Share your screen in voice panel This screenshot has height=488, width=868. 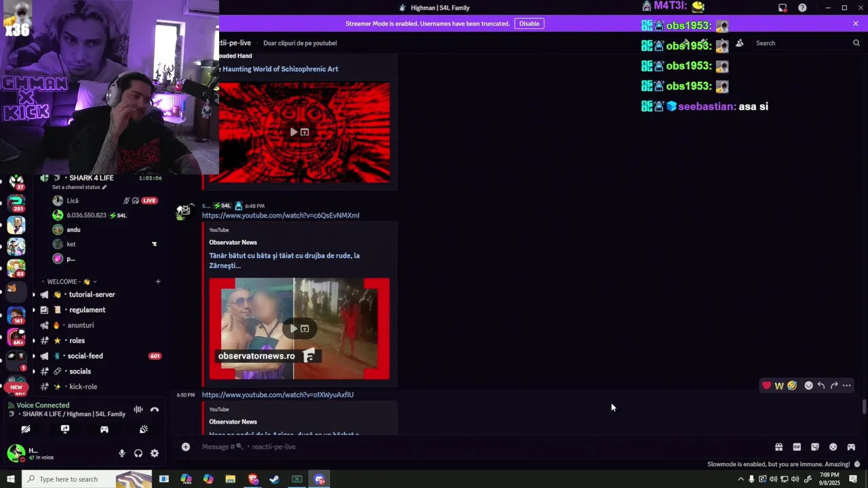click(x=65, y=429)
